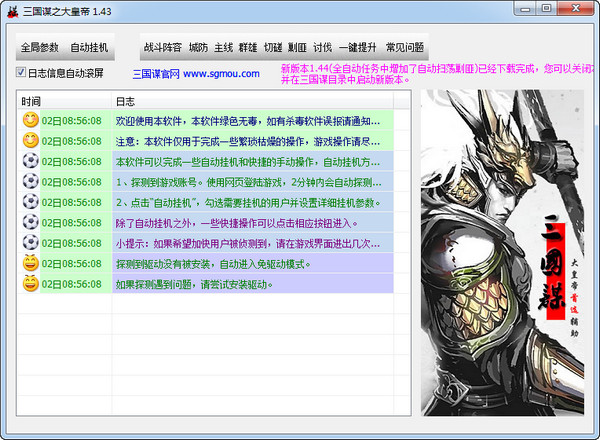Viewport: 600px width, 440px height.
Task: Click the app icon in title bar
Action: point(13,11)
